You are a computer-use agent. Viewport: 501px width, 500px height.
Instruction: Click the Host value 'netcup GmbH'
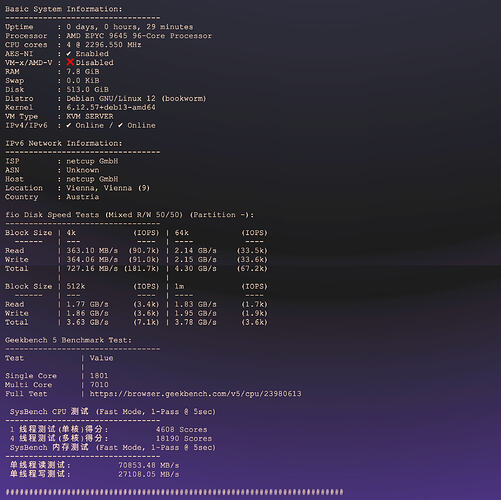pyautogui.click(x=92, y=179)
